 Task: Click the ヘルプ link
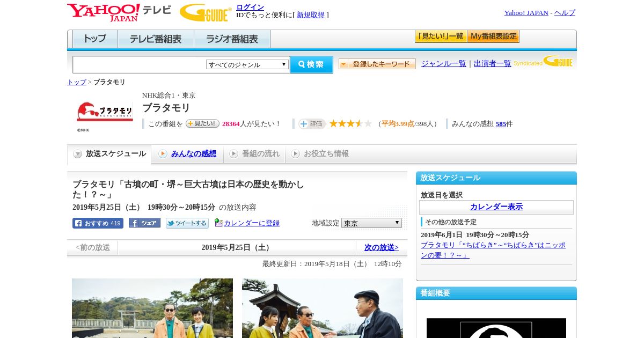click(565, 13)
